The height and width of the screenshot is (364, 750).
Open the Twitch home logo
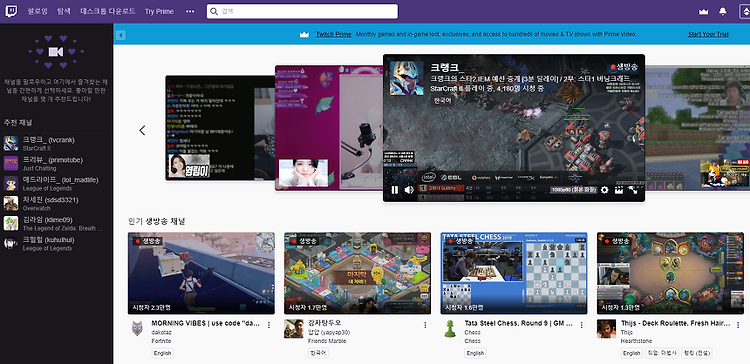click(11, 11)
